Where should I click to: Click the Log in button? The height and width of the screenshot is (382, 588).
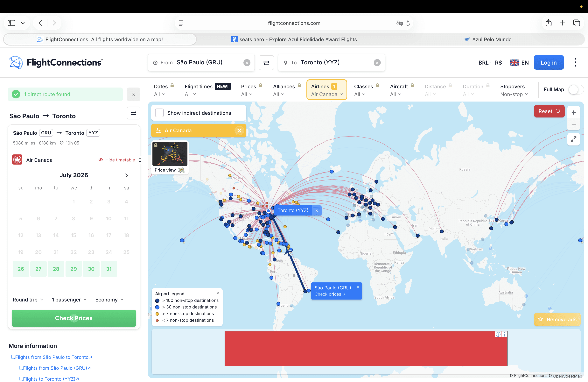point(549,62)
